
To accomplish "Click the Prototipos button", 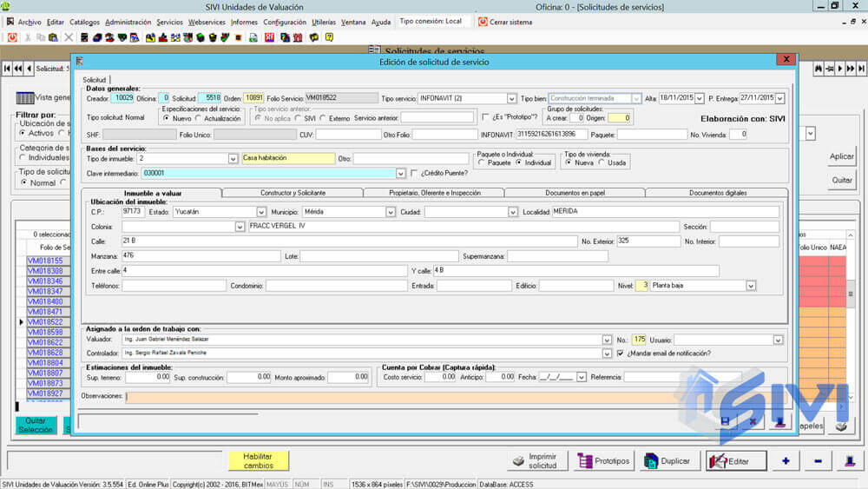I will click(x=603, y=460).
